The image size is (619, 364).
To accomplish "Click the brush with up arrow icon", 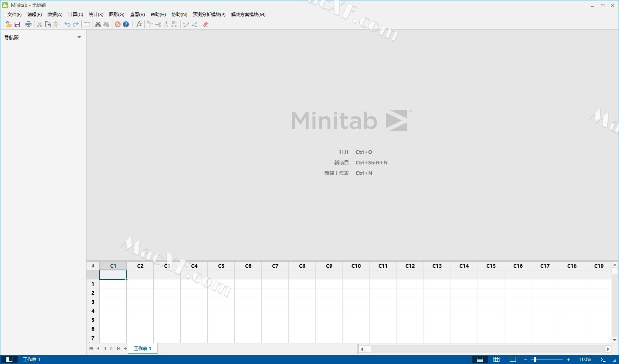I will (x=186, y=24).
